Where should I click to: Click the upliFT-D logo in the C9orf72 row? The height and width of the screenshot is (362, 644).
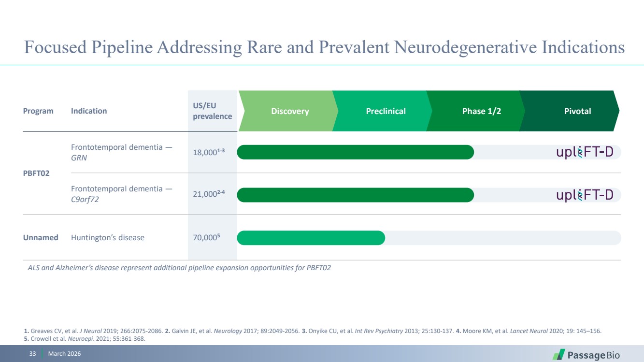(x=585, y=195)
